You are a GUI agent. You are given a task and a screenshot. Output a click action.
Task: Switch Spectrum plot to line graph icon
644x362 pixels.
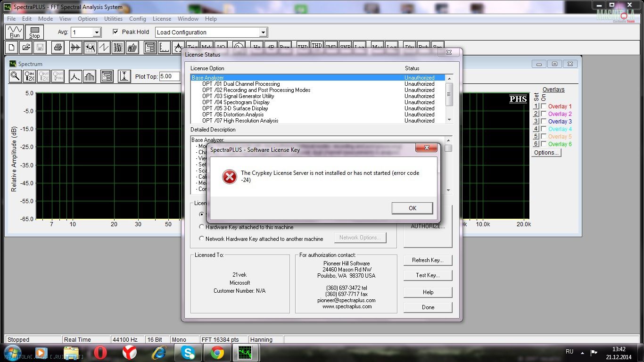(75, 76)
